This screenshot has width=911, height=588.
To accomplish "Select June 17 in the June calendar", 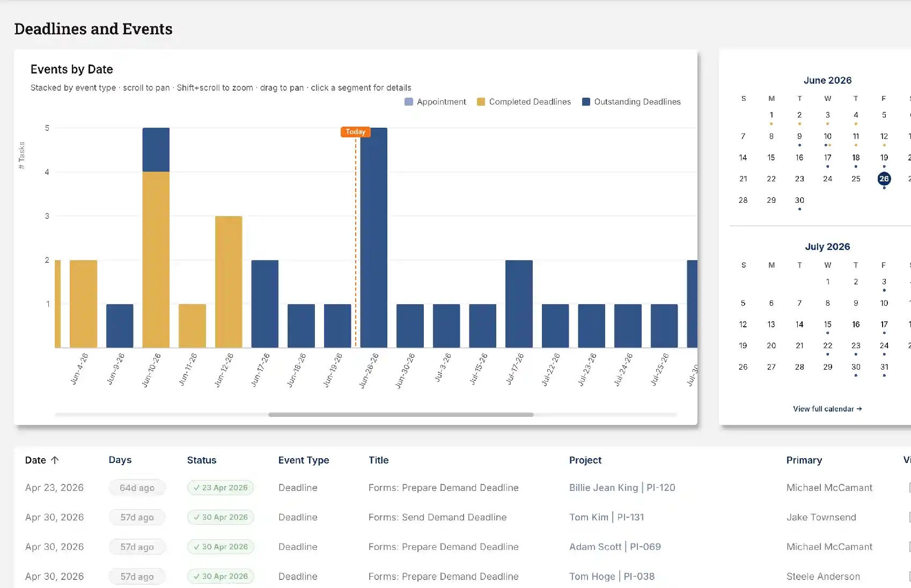I will pos(827,158).
